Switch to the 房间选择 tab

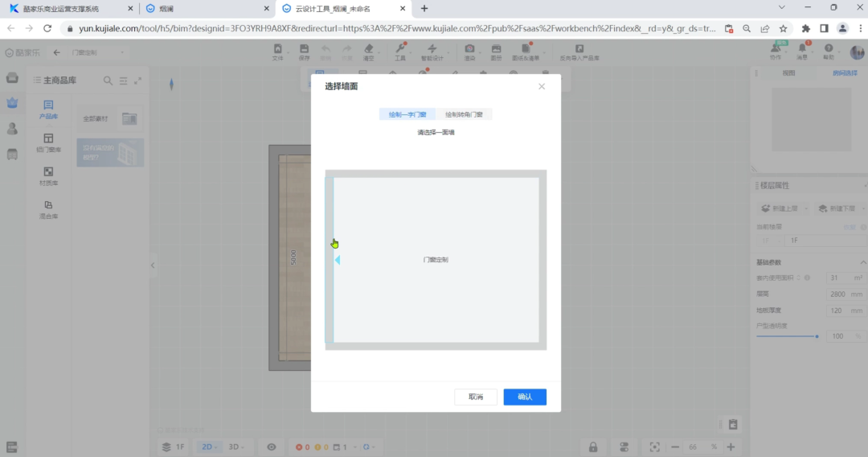[844, 73]
